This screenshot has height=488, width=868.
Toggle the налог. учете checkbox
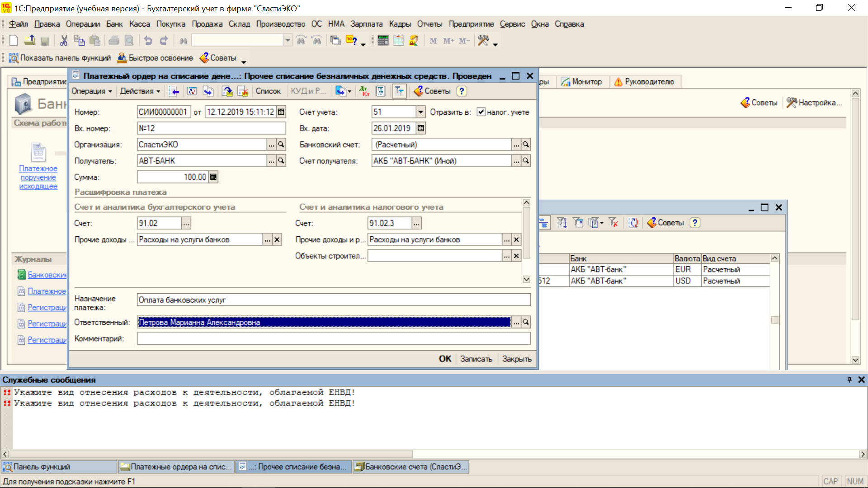[x=481, y=112]
